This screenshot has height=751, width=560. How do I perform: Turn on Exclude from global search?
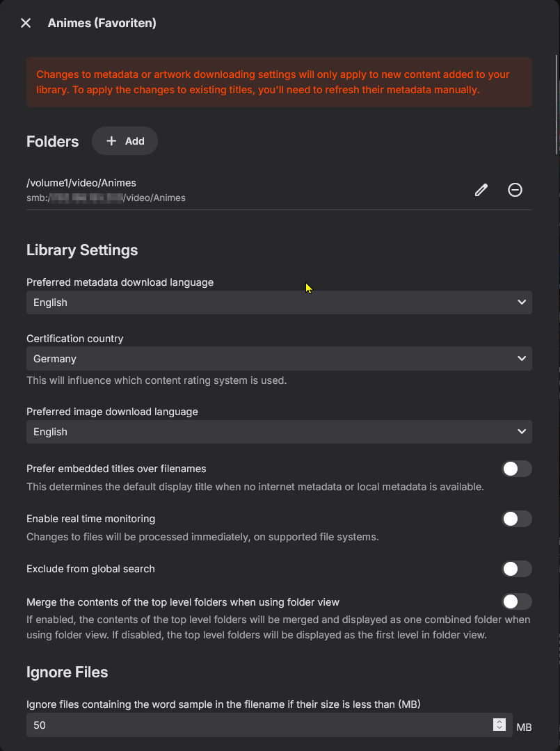click(517, 569)
